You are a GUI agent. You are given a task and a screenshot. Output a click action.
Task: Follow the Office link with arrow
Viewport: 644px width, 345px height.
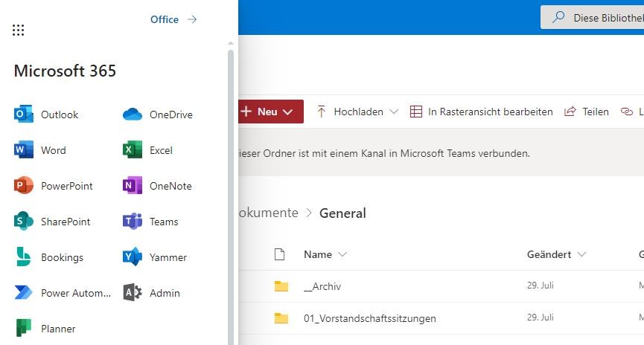(x=173, y=19)
